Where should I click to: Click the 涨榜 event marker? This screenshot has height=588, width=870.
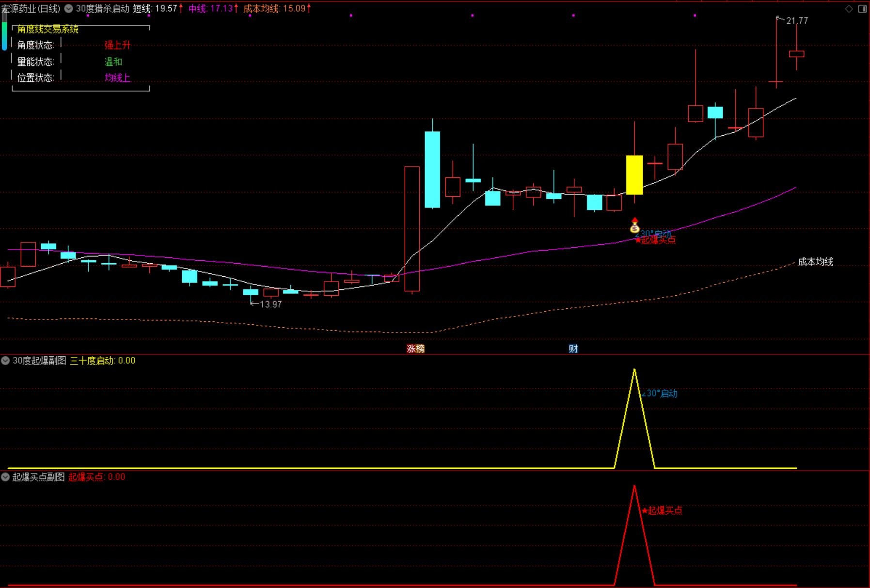coord(415,349)
